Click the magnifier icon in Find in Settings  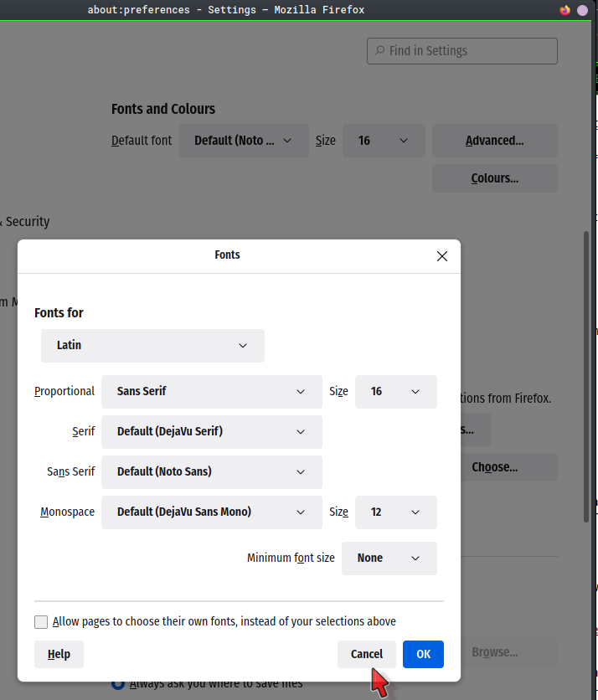pos(379,51)
